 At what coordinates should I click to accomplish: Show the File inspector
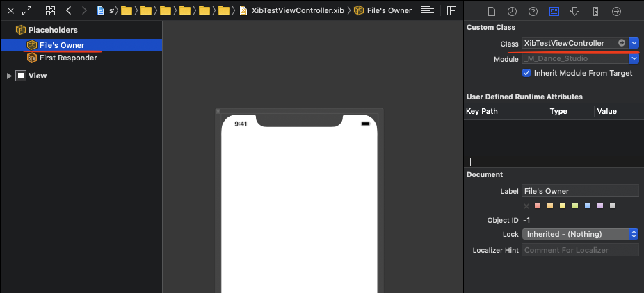[x=491, y=12]
